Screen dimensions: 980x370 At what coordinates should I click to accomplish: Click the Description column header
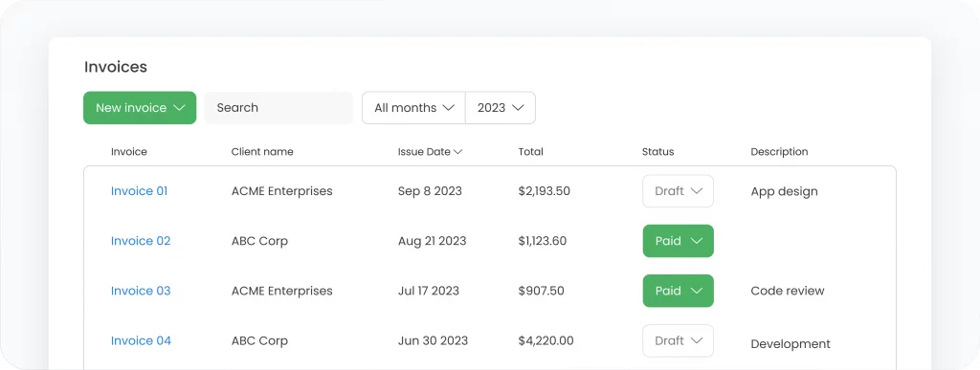point(779,152)
